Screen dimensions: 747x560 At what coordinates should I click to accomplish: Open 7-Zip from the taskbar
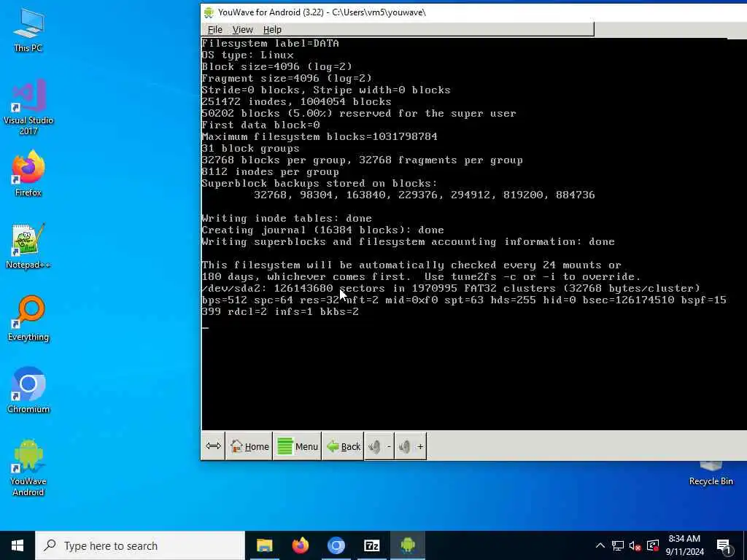pos(371,545)
